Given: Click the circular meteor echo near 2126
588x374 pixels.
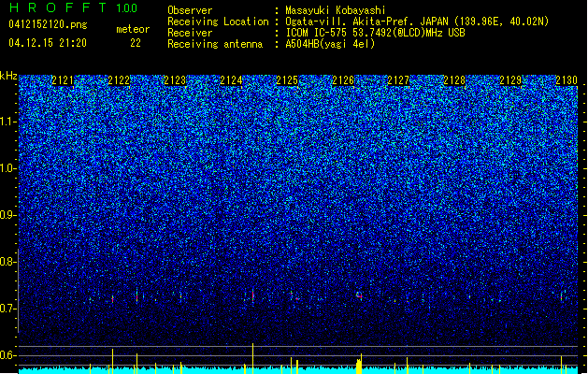Looking at the screenshot, I should click(359, 295).
